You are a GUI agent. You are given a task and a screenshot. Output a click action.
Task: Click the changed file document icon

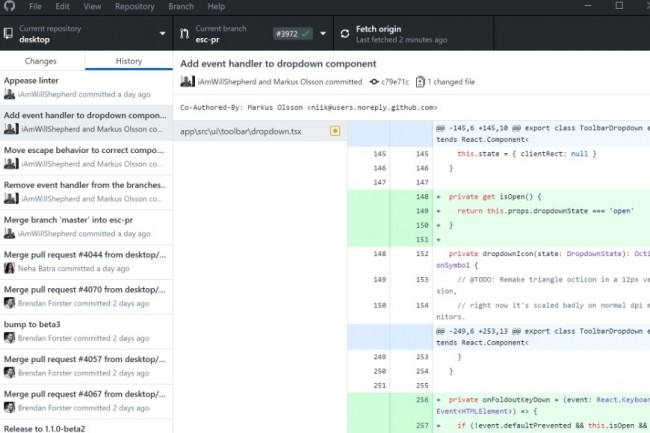coord(420,82)
